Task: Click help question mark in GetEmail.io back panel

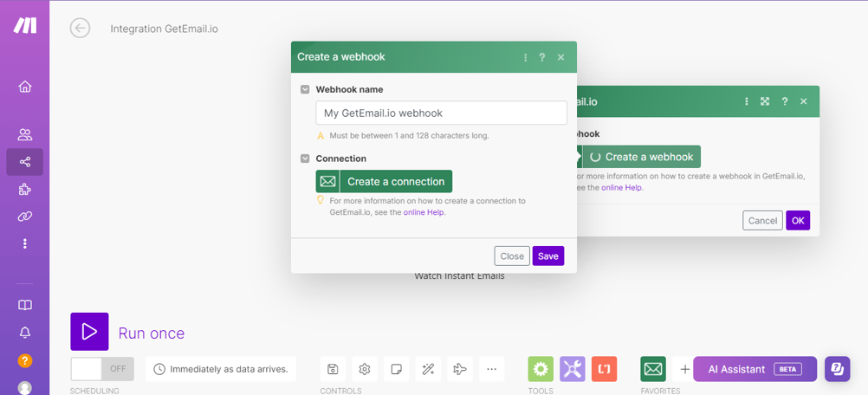Action: click(785, 101)
